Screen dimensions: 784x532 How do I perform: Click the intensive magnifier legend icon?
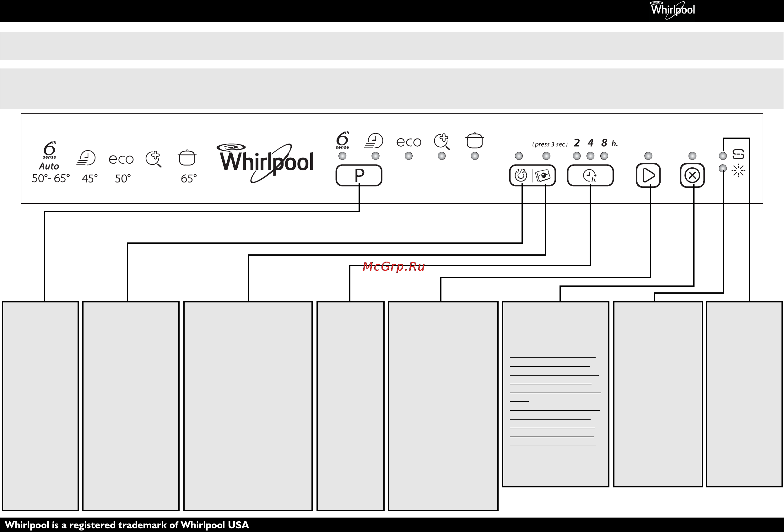click(154, 159)
